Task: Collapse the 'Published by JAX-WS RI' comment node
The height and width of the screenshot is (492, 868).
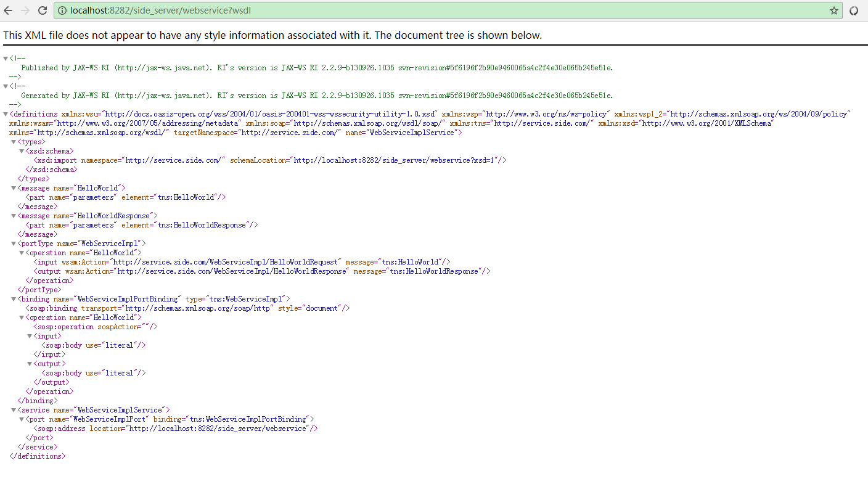Action: point(6,59)
